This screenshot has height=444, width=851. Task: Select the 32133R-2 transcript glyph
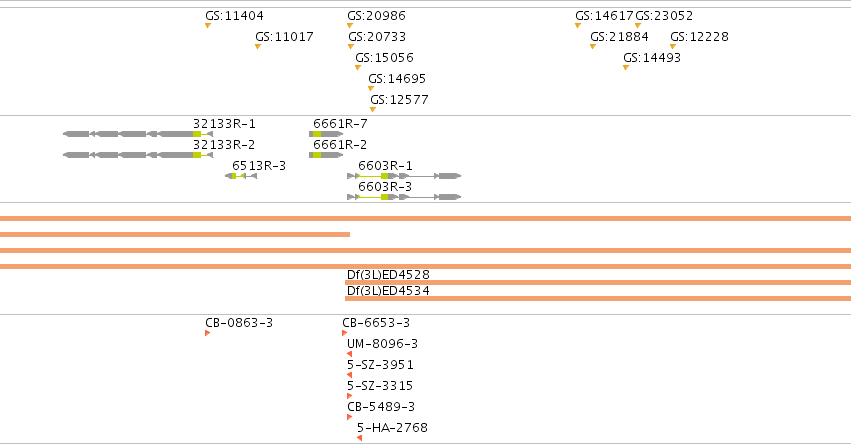pyautogui.click(x=138, y=155)
